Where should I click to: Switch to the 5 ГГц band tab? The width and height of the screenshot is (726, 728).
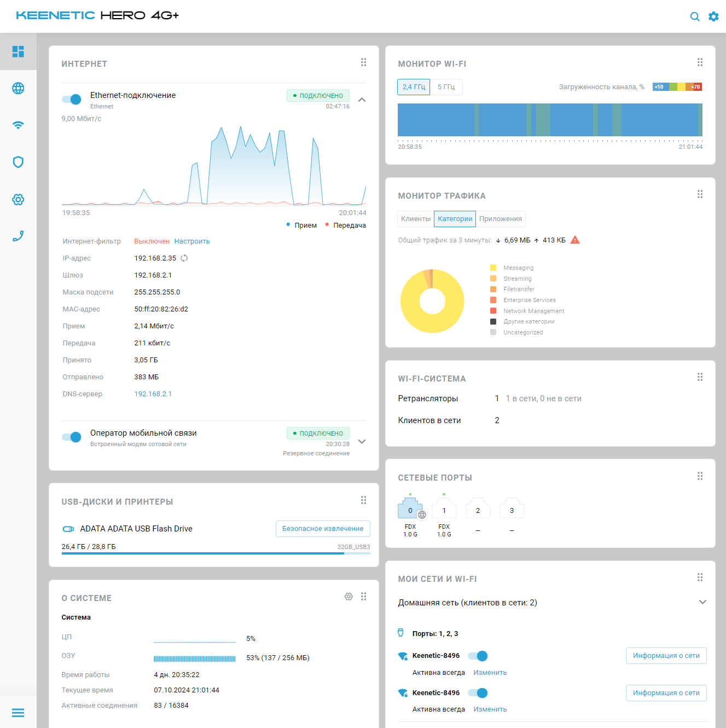(x=446, y=86)
